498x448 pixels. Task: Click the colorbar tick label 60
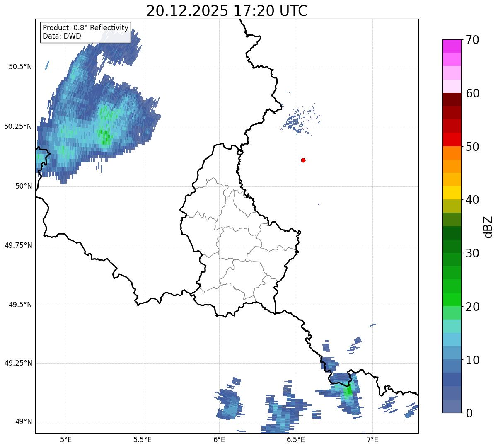(472, 93)
